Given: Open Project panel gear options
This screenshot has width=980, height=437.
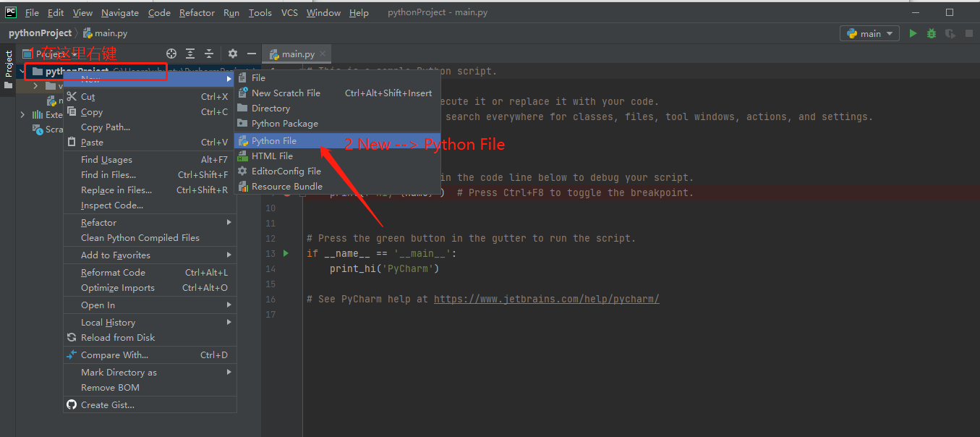Looking at the screenshot, I should click(233, 54).
